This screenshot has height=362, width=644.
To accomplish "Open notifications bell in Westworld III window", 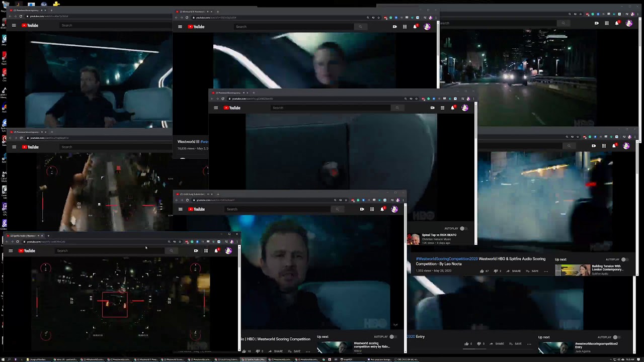I will tap(415, 27).
